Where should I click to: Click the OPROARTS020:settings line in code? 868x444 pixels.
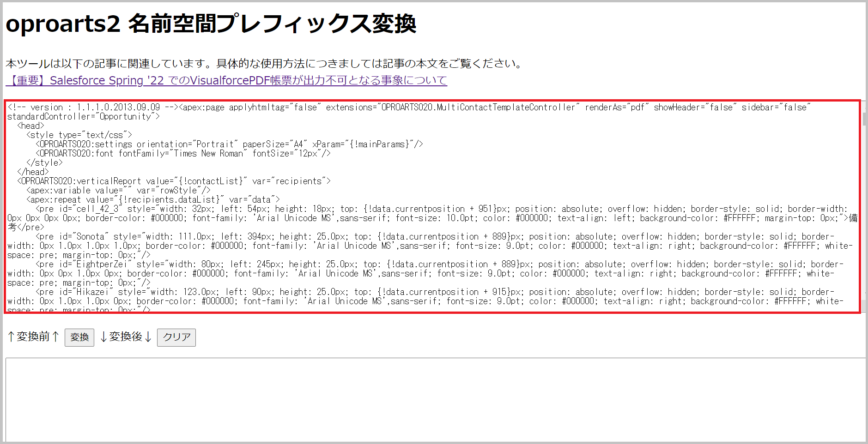pyautogui.click(x=229, y=144)
